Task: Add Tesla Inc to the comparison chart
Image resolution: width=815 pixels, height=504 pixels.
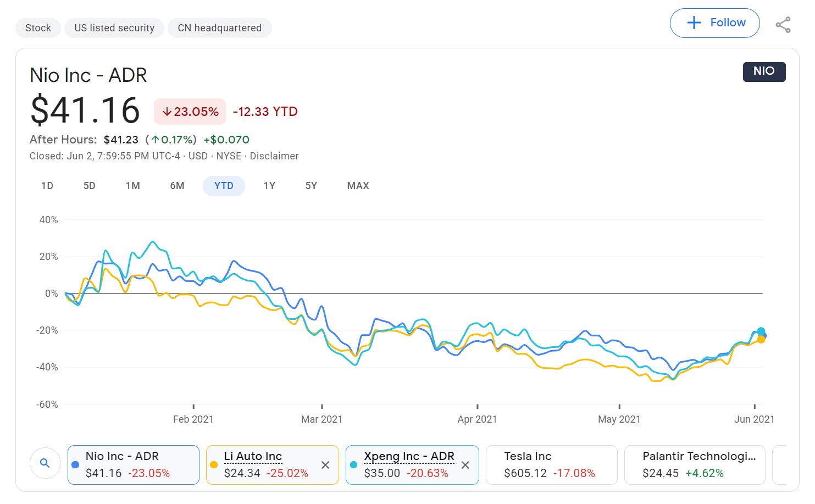Action: (x=551, y=464)
